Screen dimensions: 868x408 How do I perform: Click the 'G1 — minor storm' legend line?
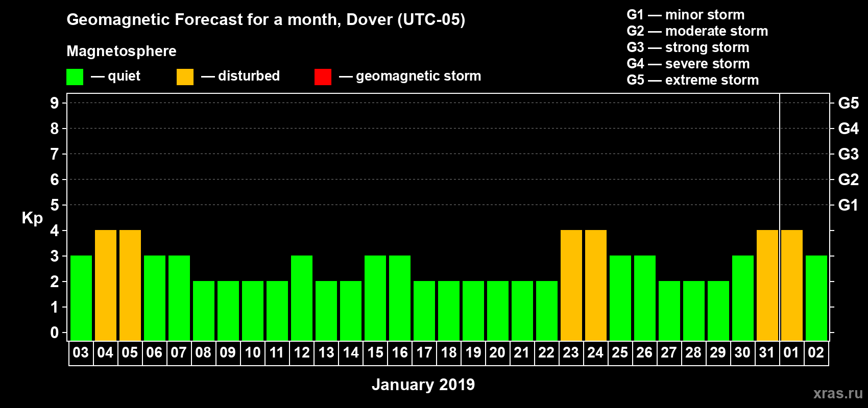(686, 15)
